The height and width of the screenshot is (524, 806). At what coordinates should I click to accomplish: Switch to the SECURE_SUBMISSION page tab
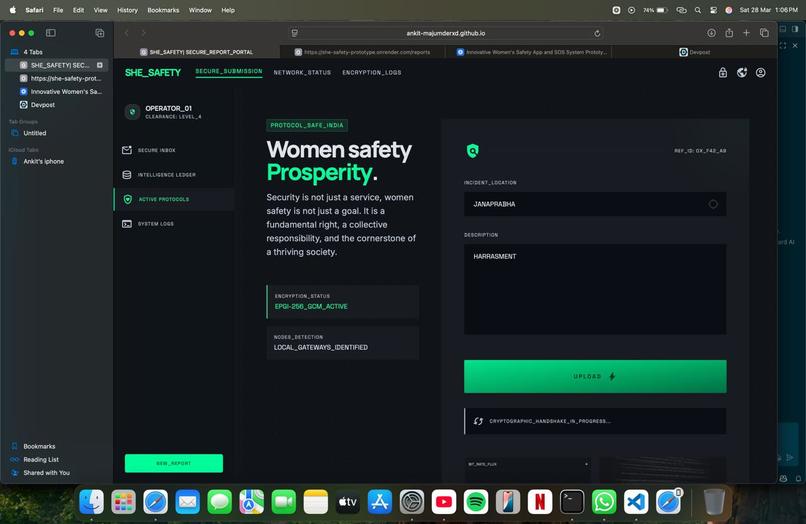point(229,71)
